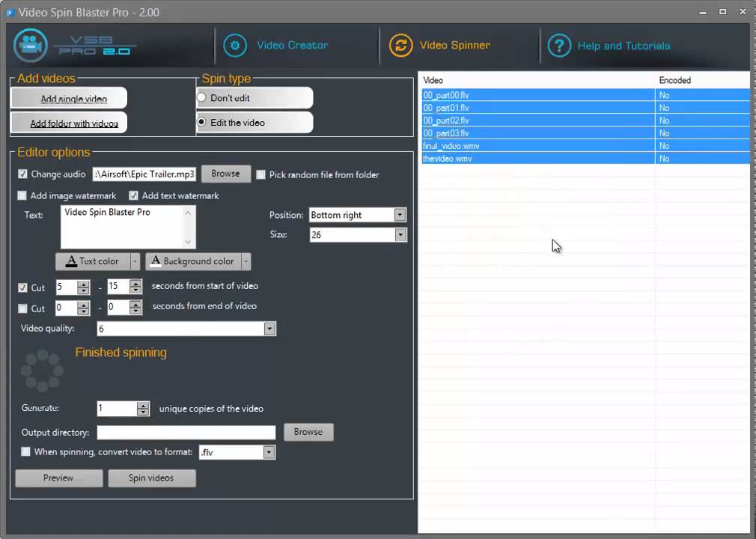Click the Preview button
Viewport: 756px width, 539px height.
[x=59, y=478]
